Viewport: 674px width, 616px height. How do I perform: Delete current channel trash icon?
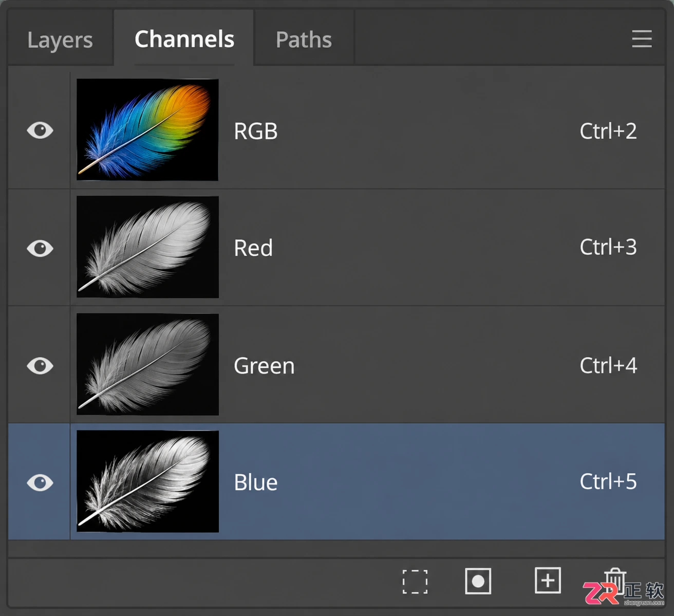[614, 582]
